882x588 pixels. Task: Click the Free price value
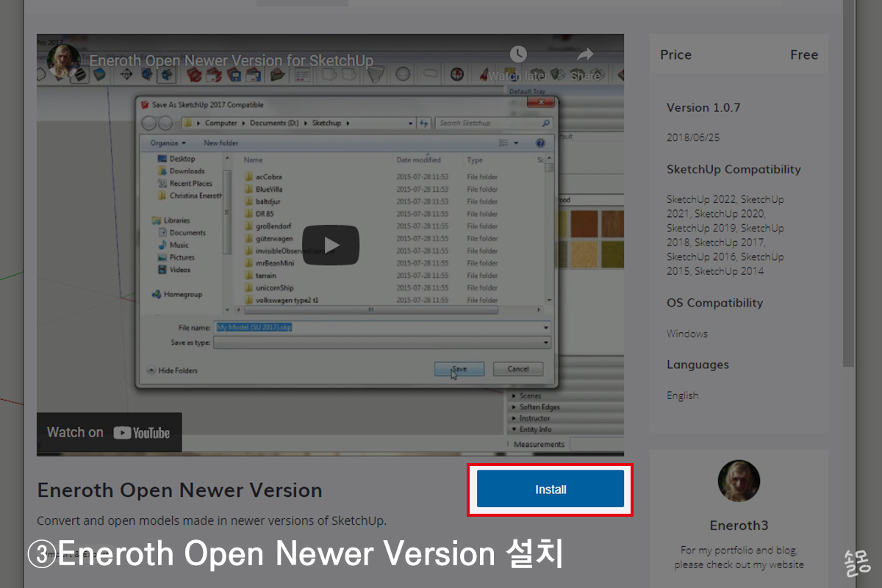pos(804,54)
